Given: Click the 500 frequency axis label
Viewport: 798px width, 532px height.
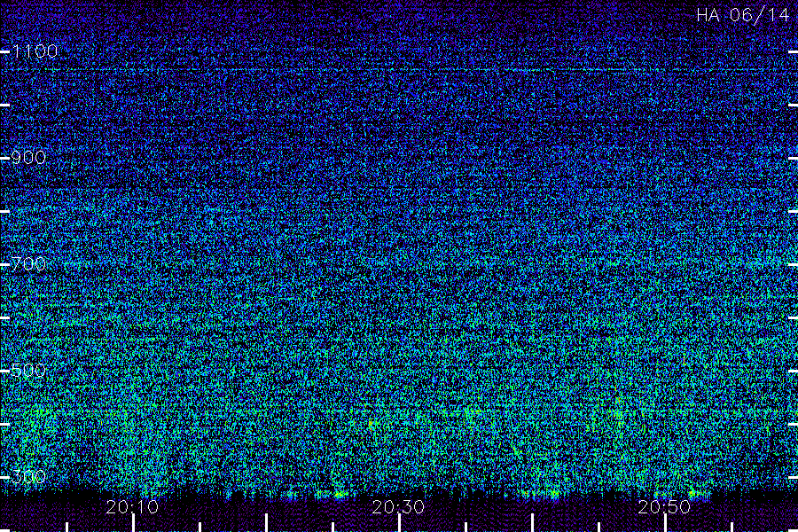Looking at the screenshot, I should click(28, 370).
